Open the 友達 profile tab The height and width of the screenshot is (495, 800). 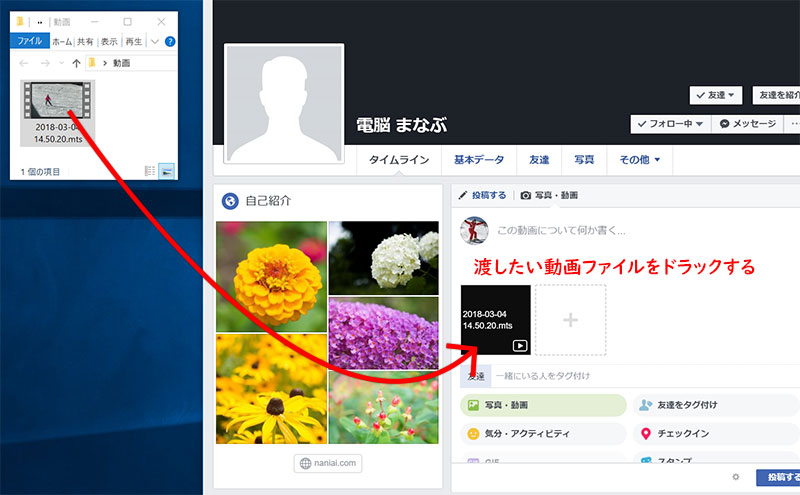point(539,160)
